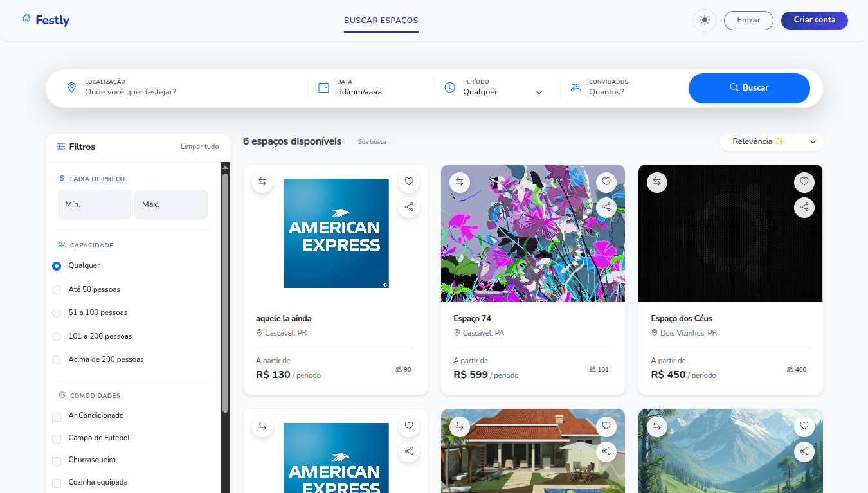Click the Dois Vizinhos, PR location text

click(689, 333)
